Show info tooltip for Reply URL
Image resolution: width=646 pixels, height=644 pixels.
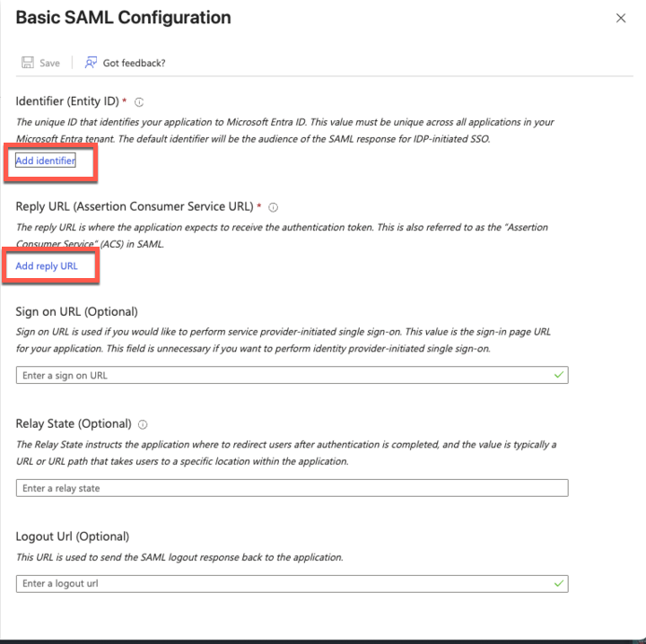[x=274, y=207]
